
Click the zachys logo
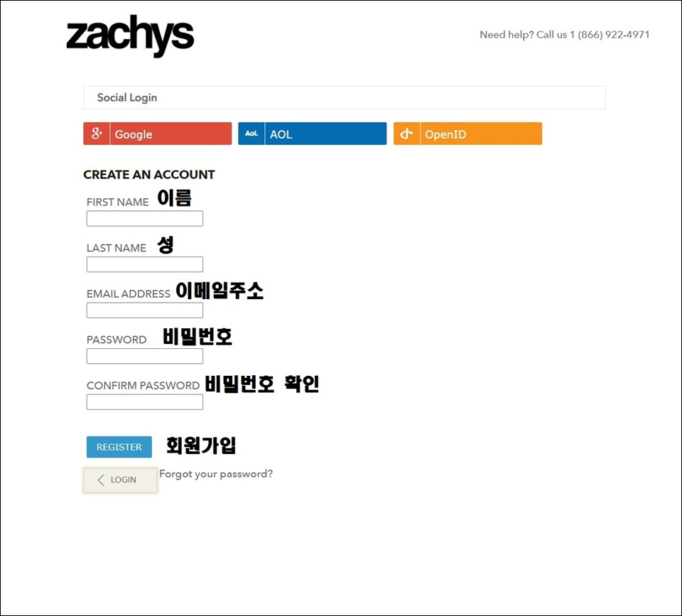(x=130, y=36)
